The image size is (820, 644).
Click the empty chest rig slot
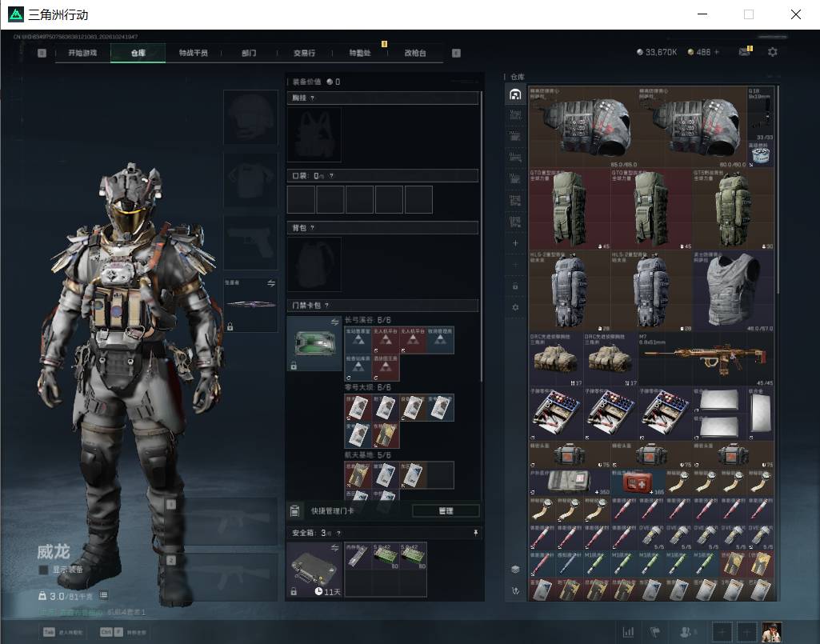(x=314, y=135)
